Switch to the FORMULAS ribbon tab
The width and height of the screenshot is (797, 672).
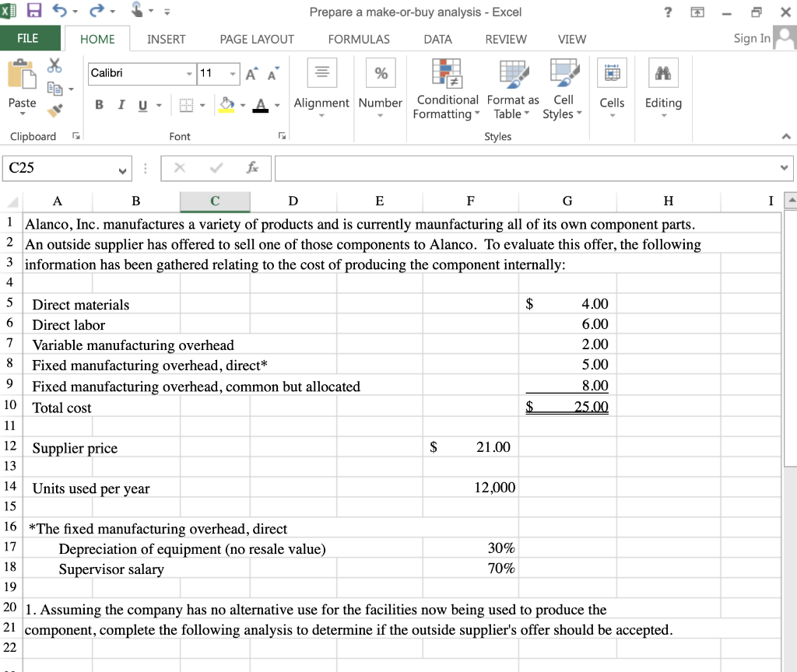click(359, 39)
